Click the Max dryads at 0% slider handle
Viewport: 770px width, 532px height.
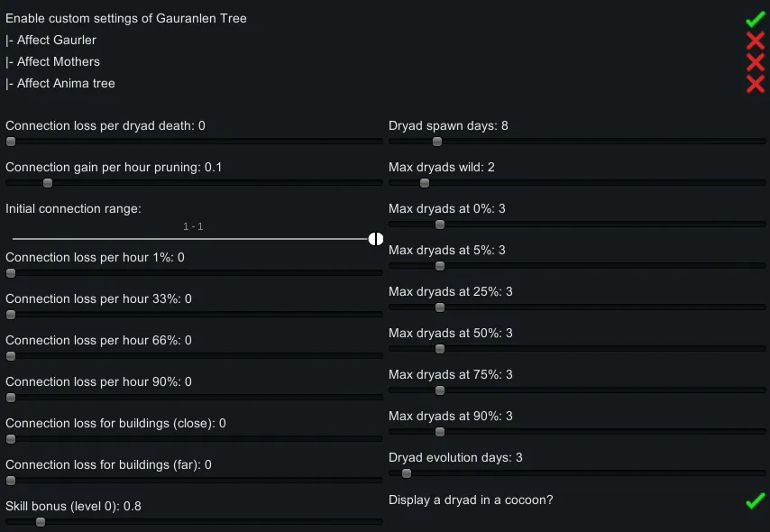[440, 225]
